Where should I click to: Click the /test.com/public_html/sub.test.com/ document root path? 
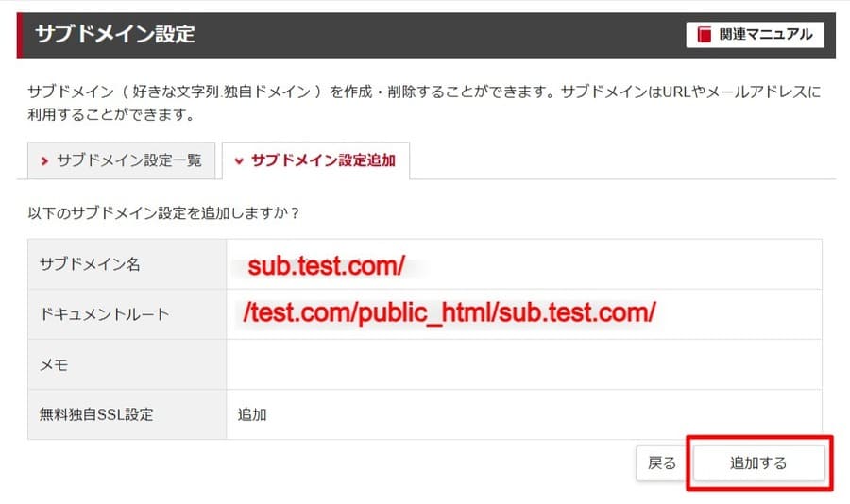click(x=449, y=313)
